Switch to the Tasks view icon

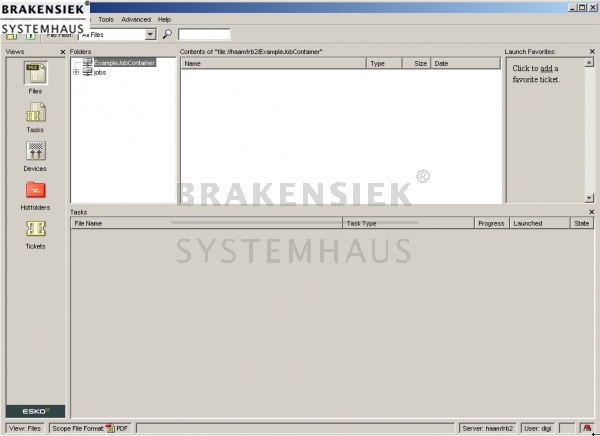pos(36,112)
